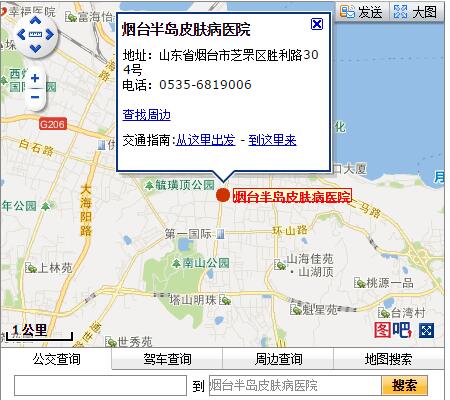Open the 查找周边 nearby search link
The height and width of the screenshot is (400, 450).
(147, 115)
